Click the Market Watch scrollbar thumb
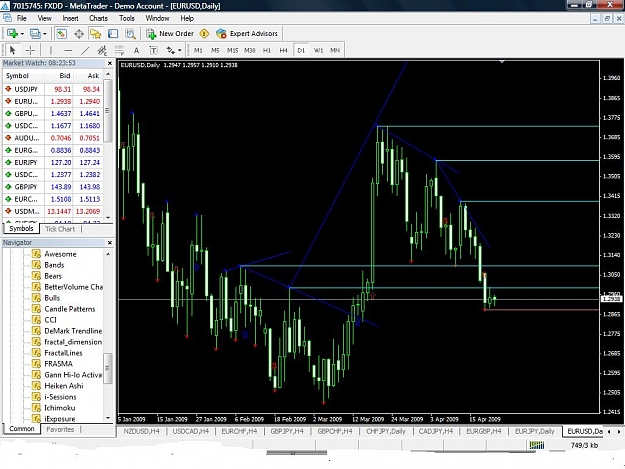Screen dimensions: 625x469 click(x=108, y=110)
